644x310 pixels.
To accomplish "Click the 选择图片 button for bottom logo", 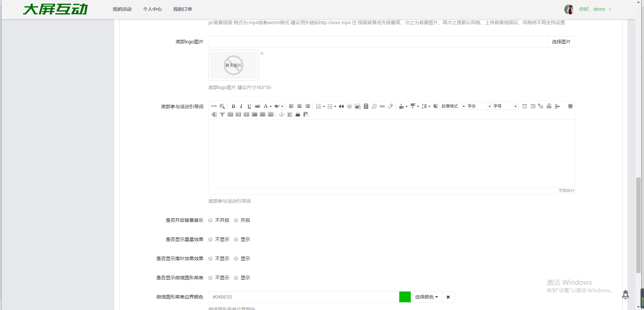I will (x=561, y=42).
